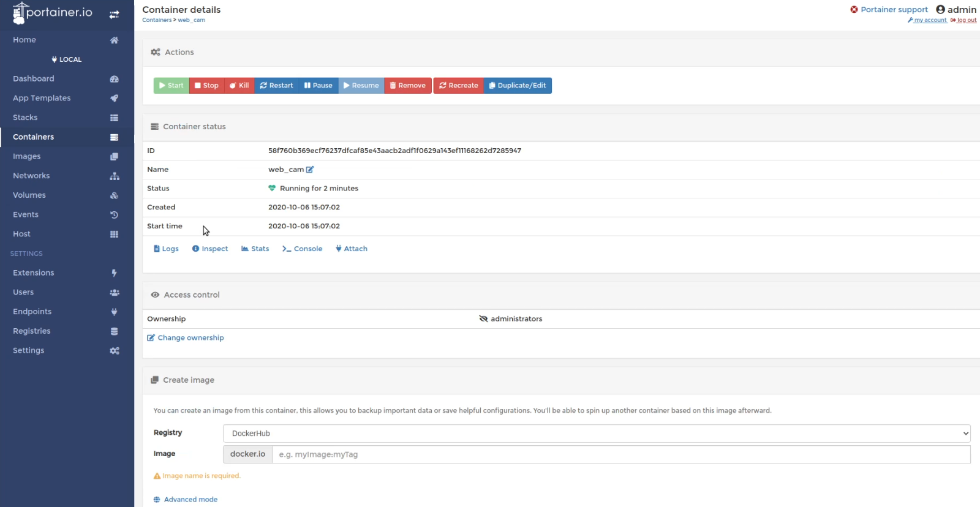Click 'Running for 2 minutes' status text
Image resolution: width=980 pixels, height=507 pixels.
[x=319, y=189]
